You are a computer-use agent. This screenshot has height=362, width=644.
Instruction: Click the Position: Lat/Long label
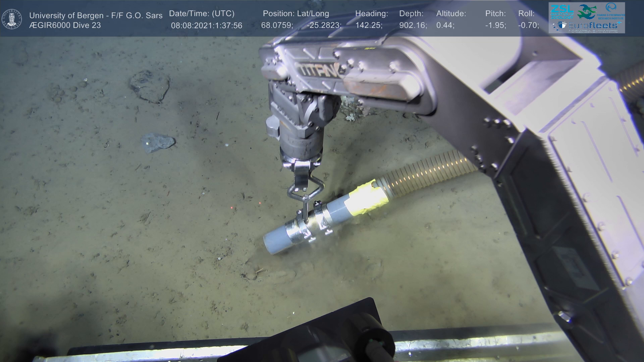296,14
